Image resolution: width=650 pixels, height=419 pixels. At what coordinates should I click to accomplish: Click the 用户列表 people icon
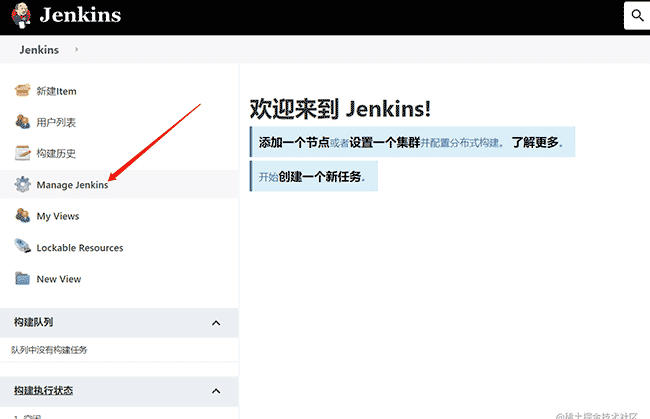click(x=22, y=122)
